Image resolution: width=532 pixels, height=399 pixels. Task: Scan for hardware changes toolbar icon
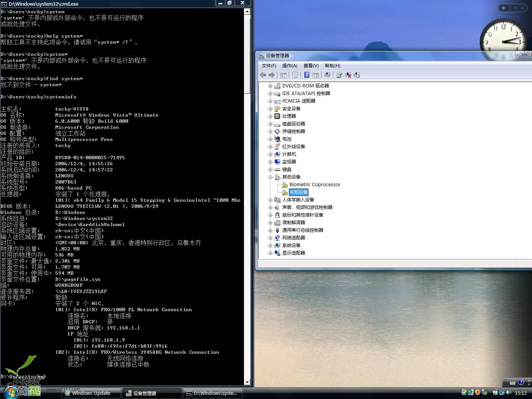327,75
